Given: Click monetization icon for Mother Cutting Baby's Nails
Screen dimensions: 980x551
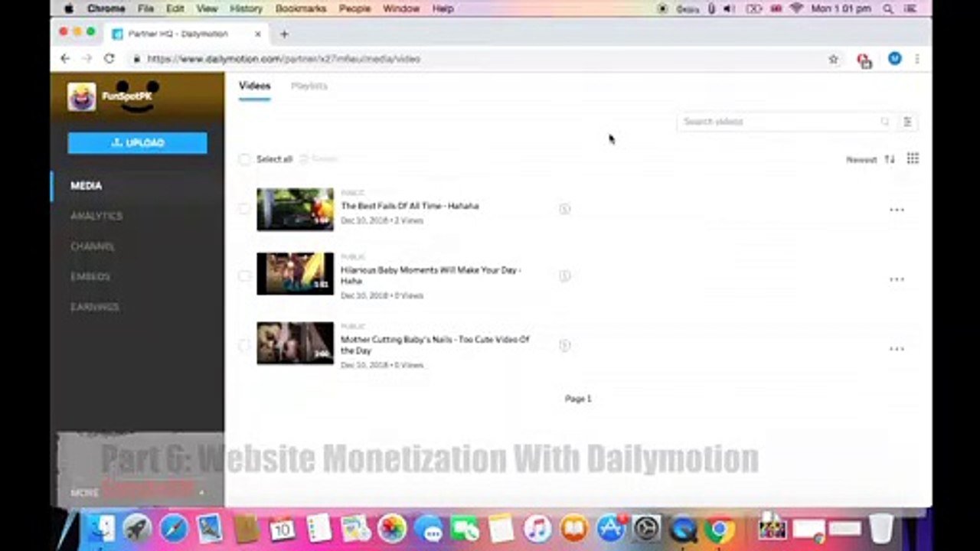Looking at the screenshot, I should pos(565,346).
